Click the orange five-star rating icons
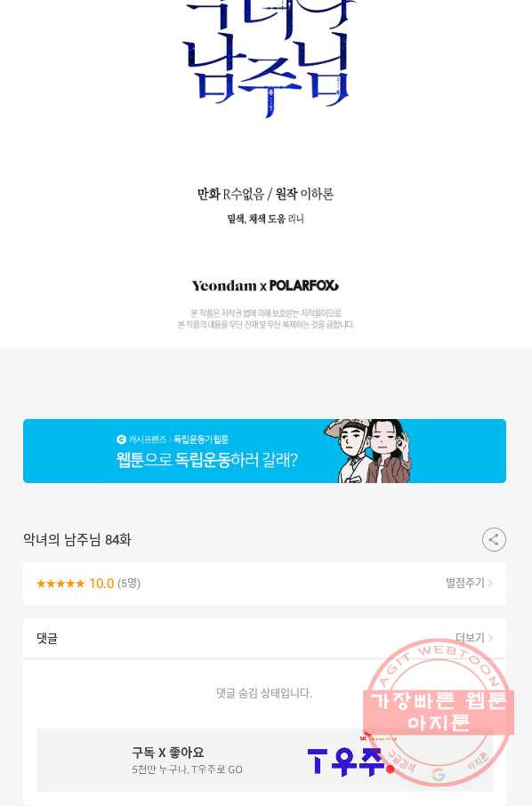The width and height of the screenshot is (532, 806). (x=60, y=584)
